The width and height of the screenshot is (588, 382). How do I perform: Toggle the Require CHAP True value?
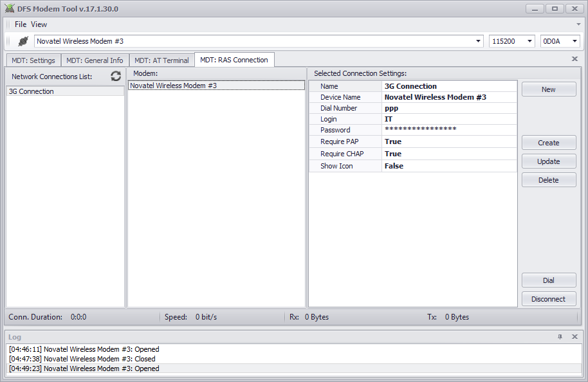point(449,154)
